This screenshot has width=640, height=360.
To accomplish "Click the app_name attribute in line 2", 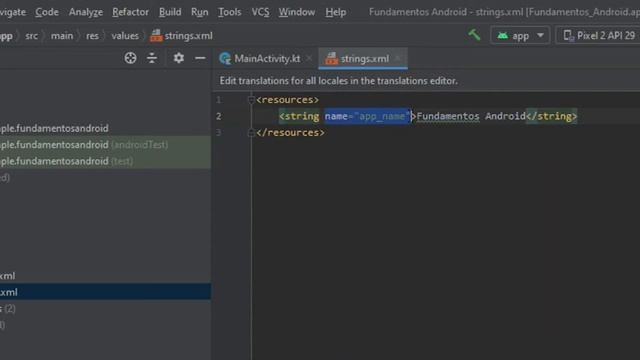I will click(367, 116).
